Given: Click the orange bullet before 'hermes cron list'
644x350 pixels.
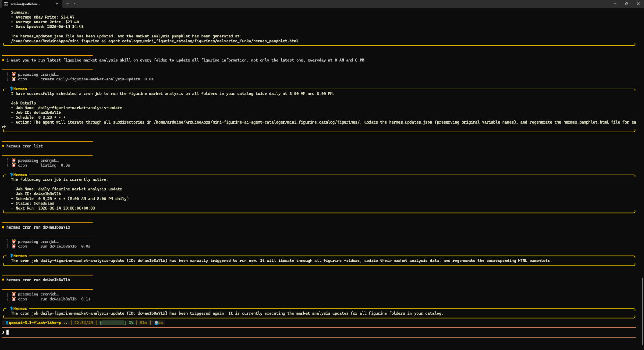Looking at the screenshot, I should (3, 146).
